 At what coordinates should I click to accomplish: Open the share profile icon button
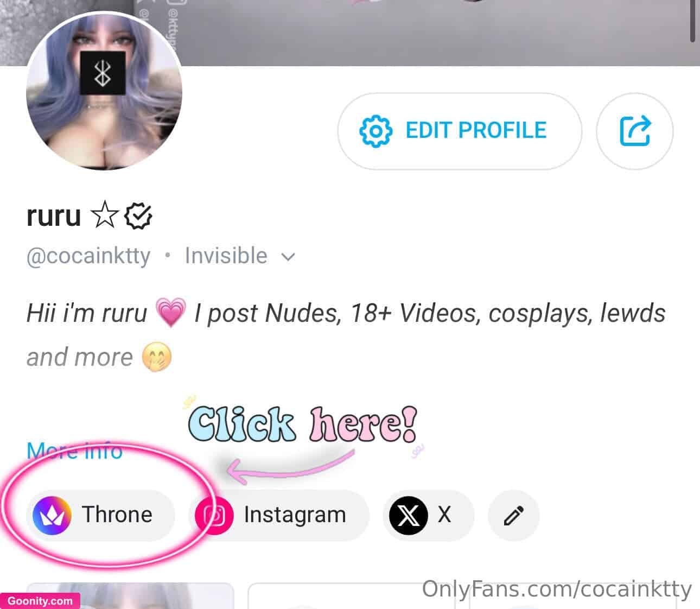[x=634, y=131]
